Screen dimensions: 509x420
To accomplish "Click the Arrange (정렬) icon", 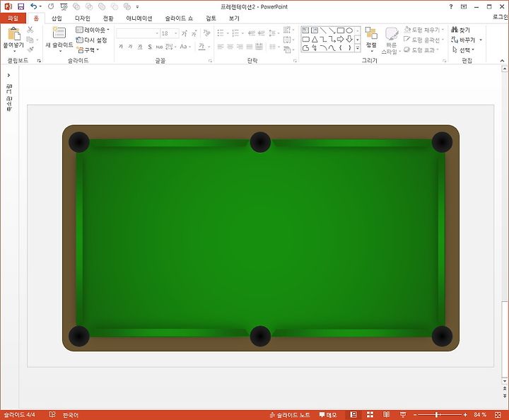I will pyautogui.click(x=371, y=33).
